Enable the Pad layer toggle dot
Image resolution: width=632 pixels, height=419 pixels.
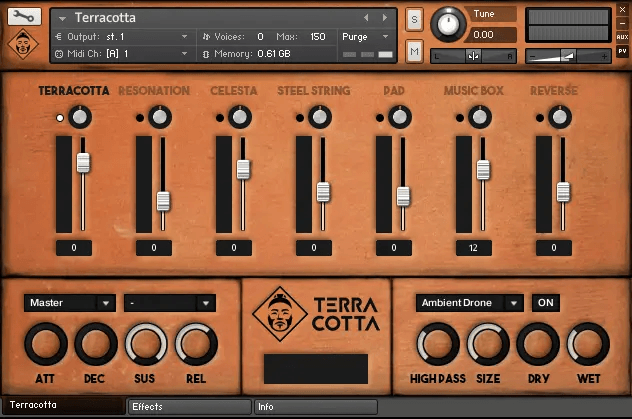click(x=380, y=118)
